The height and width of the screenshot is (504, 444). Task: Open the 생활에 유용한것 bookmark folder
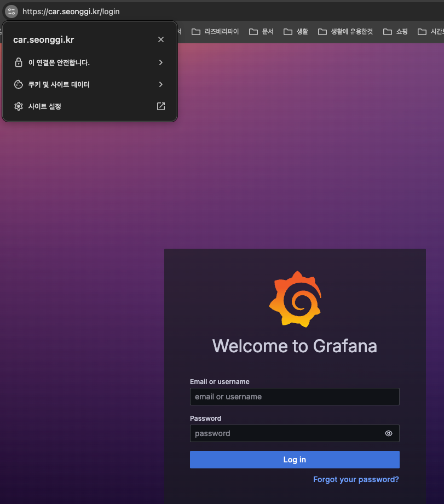[x=345, y=32]
